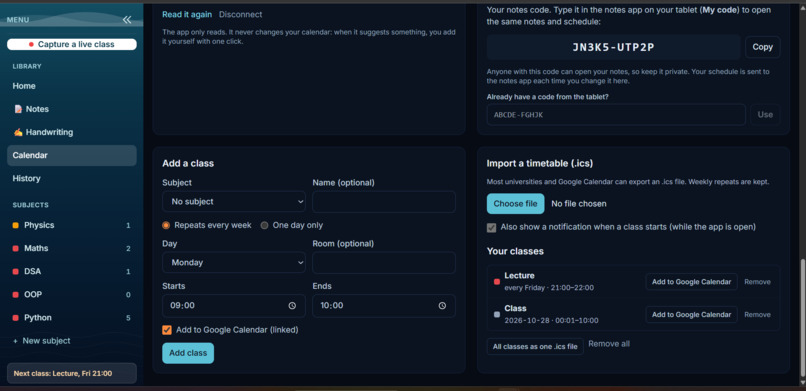This screenshot has height=391, width=806.
Task: Collapse the menu with double chevron icon
Action: (127, 20)
